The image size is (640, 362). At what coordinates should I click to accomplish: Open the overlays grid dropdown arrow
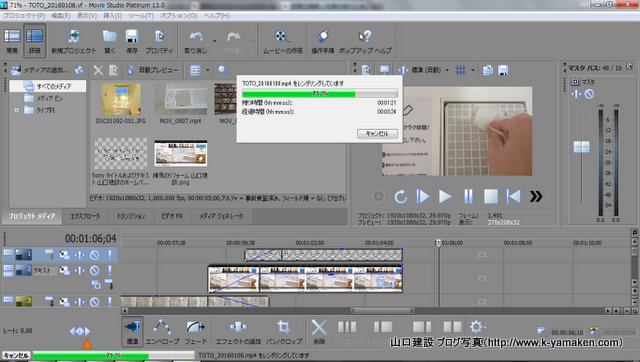(473, 70)
